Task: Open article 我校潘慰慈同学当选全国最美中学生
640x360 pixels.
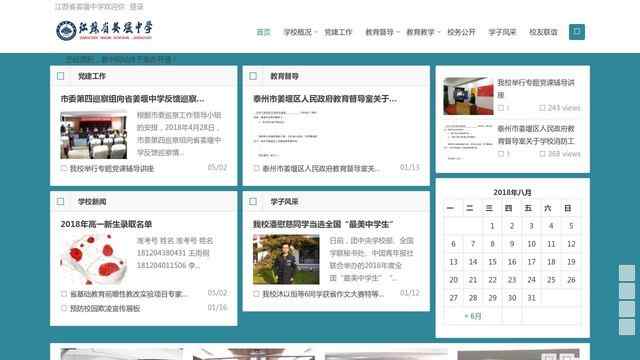Action: [323, 224]
